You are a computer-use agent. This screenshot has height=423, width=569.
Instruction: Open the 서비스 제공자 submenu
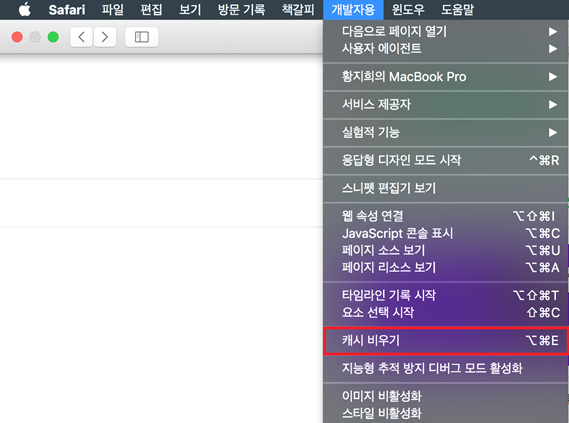coord(445,104)
